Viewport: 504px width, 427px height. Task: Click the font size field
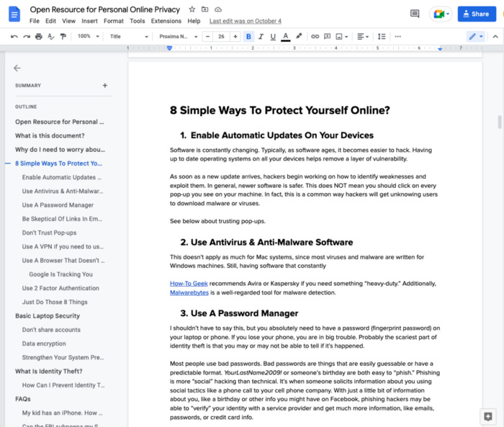[x=222, y=37]
